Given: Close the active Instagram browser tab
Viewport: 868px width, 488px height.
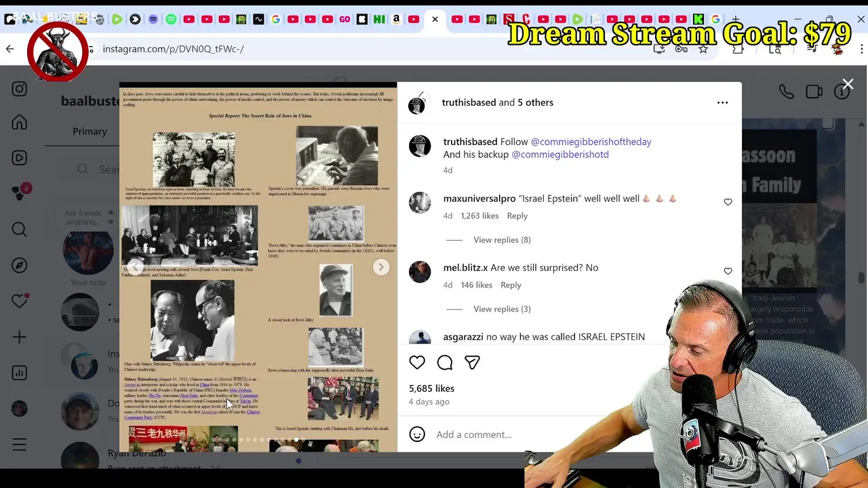Looking at the screenshot, I should point(435,20).
